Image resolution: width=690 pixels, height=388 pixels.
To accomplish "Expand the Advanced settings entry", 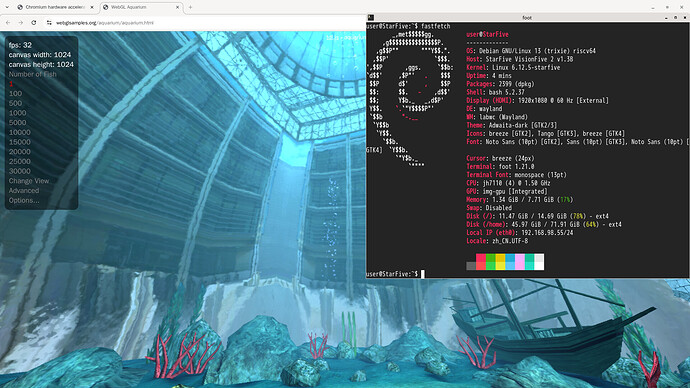I will coord(24,190).
